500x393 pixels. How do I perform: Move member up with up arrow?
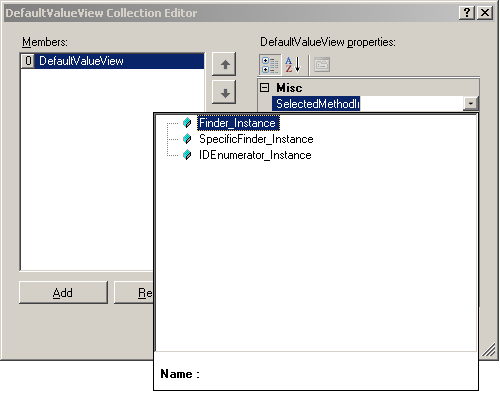224,64
